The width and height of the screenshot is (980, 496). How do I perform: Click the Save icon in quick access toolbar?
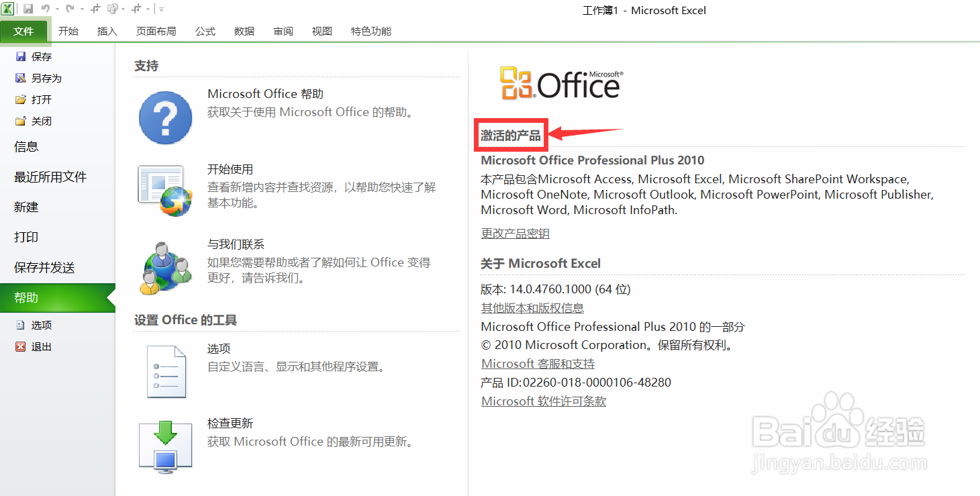(x=28, y=9)
